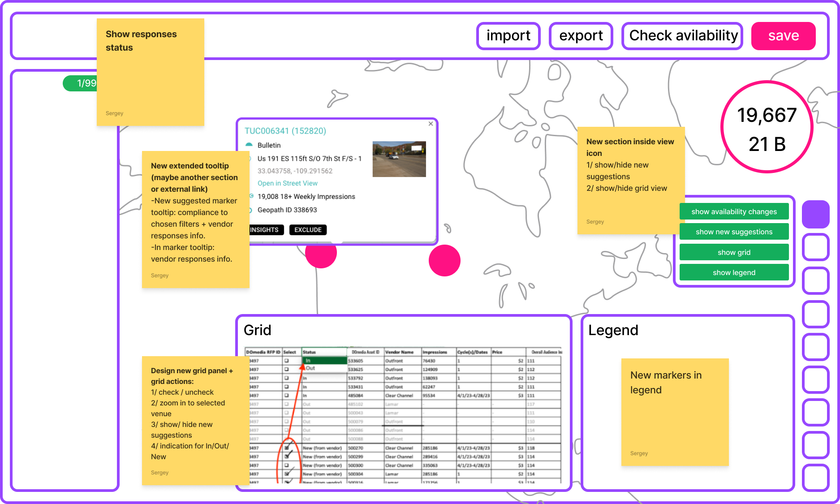840x504 pixels.
Task: Click the Vendor Name column header
Action: point(403,352)
